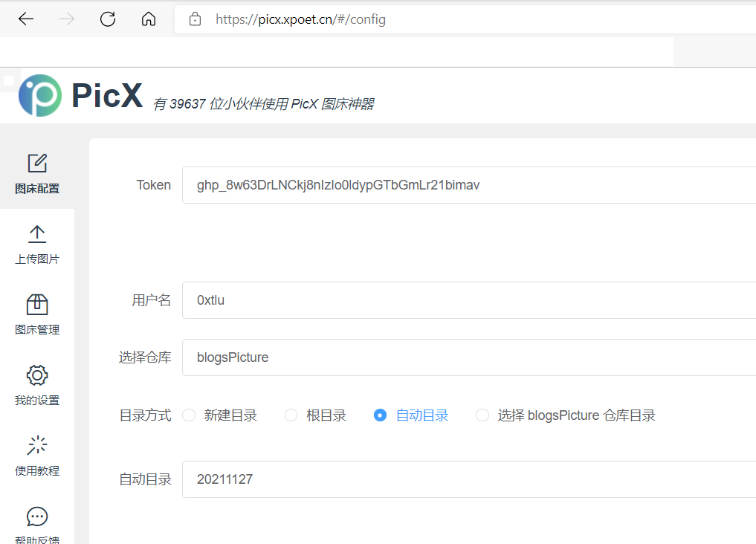Go back with the browser back arrow
The width and height of the screenshot is (756, 544).
(26, 19)
